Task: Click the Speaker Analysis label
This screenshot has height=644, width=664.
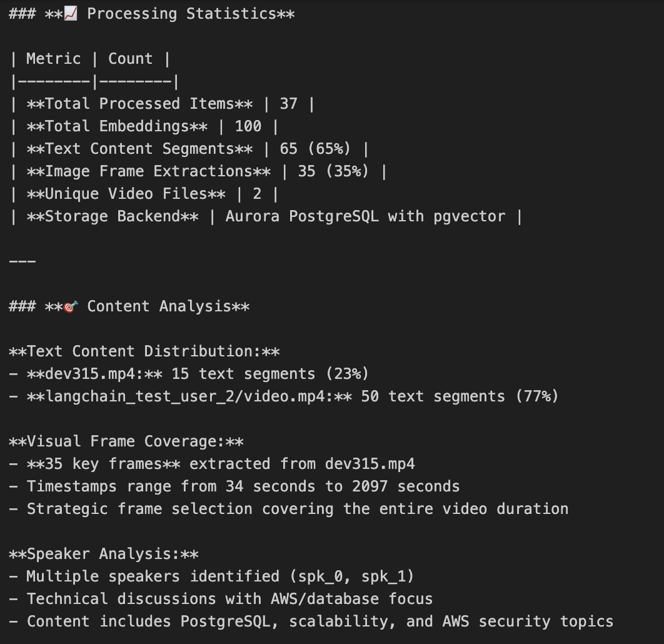Action: 104,554
